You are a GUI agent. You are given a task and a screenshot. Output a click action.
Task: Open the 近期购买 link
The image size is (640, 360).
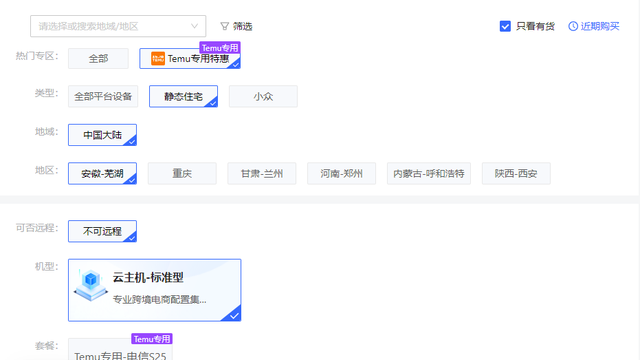click(600, 26)
